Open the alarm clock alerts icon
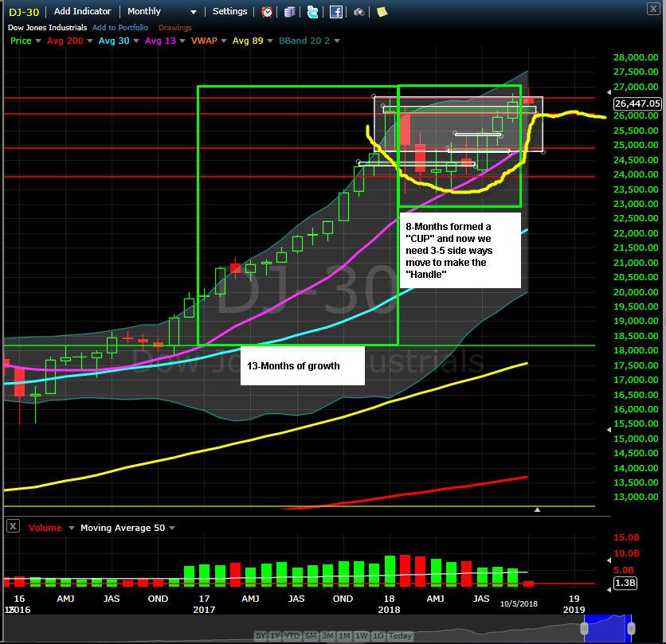This screenshot has width=666, height=644. pyautogui.click(x=267, y=12)
